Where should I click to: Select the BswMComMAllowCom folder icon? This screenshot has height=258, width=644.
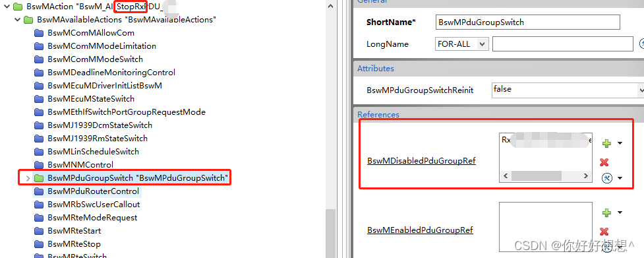tap(39, 33)
